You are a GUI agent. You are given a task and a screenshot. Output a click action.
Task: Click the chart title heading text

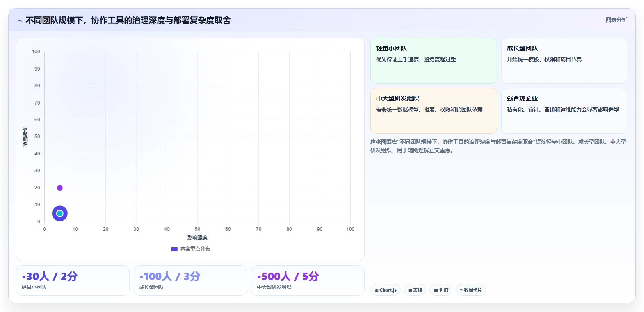pos(128,20)
